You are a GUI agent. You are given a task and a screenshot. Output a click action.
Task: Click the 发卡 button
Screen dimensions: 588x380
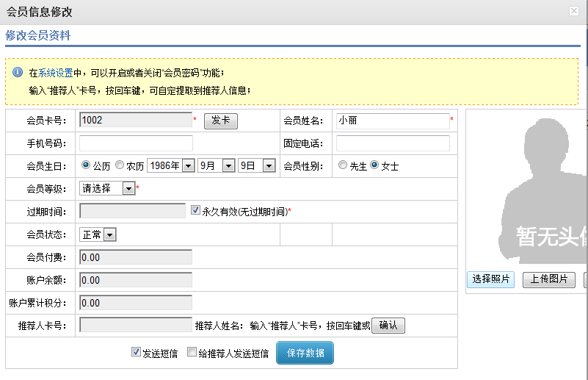(x=220, y=121)
